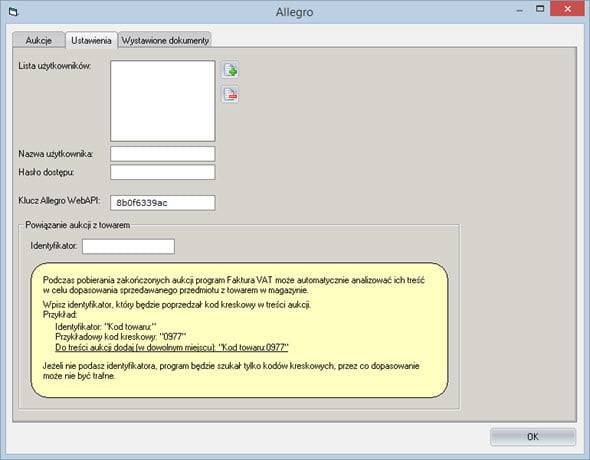Click the underlined 'Do treści aukcji dodaj' text
The height and width of the screenshot is (460, 590).
[172, 347]
